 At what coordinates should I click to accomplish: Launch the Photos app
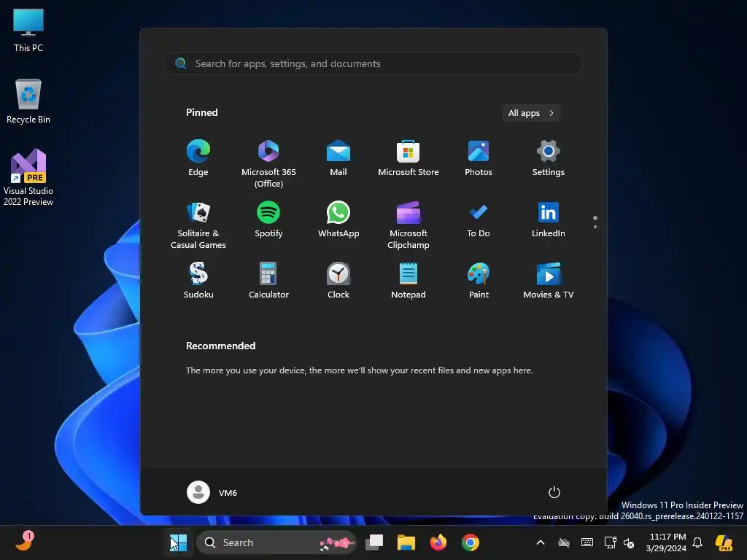coord(479,158)
